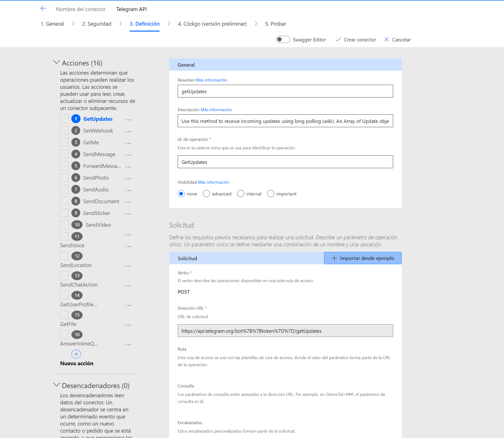
Task: Select the SendVideo action
Action: pos(98,225)
